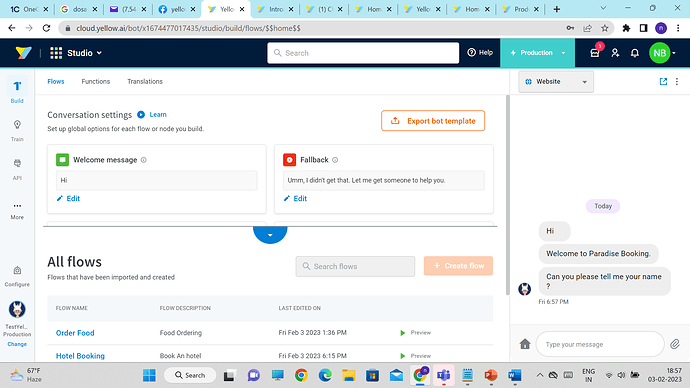Viewport: 690px width, 388px height.
Task: Click the page vertical scrollbar
Action: point(508,194)
